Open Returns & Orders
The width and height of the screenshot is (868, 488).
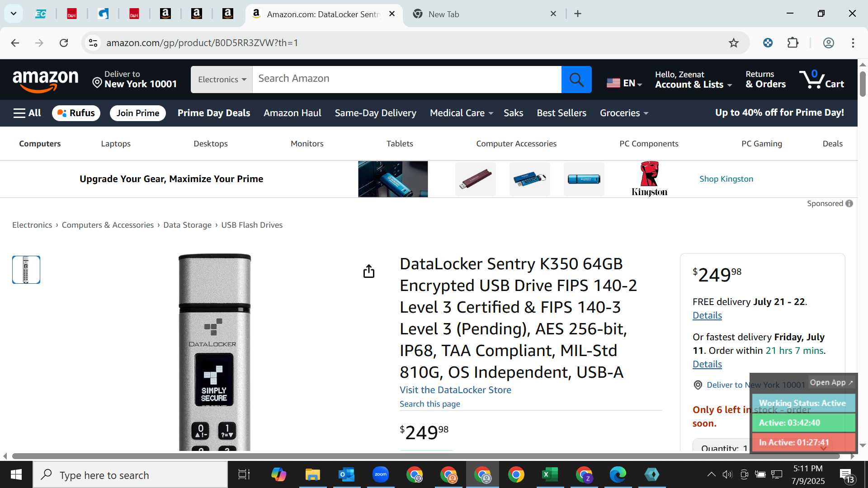point(766,80)
